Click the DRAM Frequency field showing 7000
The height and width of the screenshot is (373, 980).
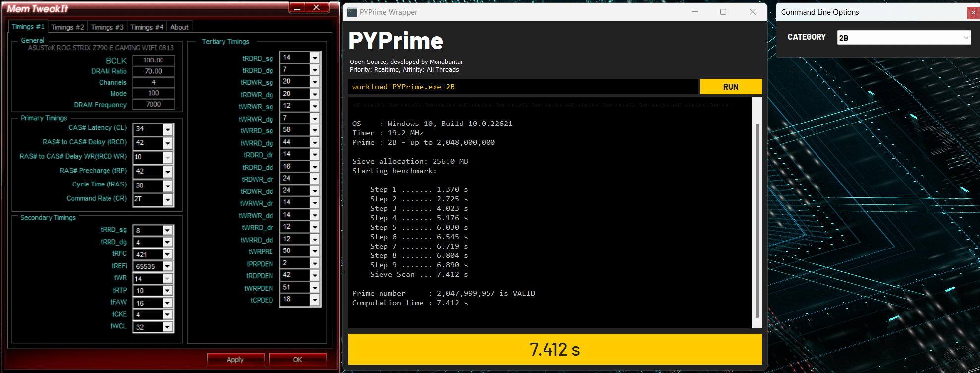pyautogui.click(x=154, y=105)
